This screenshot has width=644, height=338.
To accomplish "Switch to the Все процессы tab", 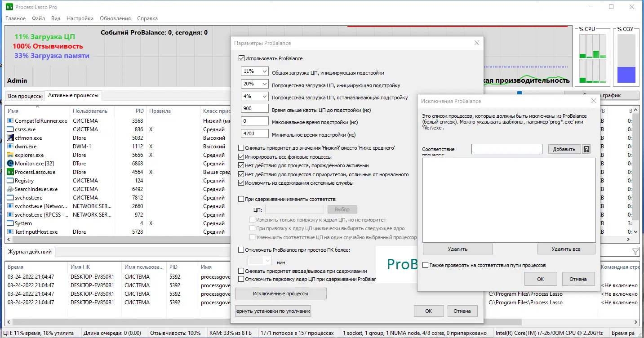I will (x=25, y=96).
